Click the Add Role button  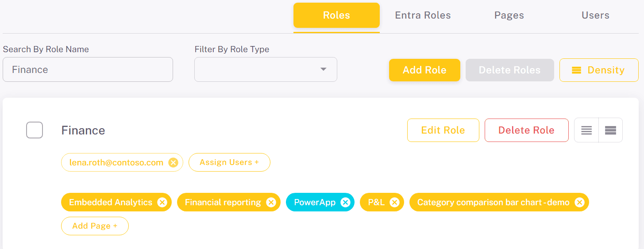coord(424,70)
